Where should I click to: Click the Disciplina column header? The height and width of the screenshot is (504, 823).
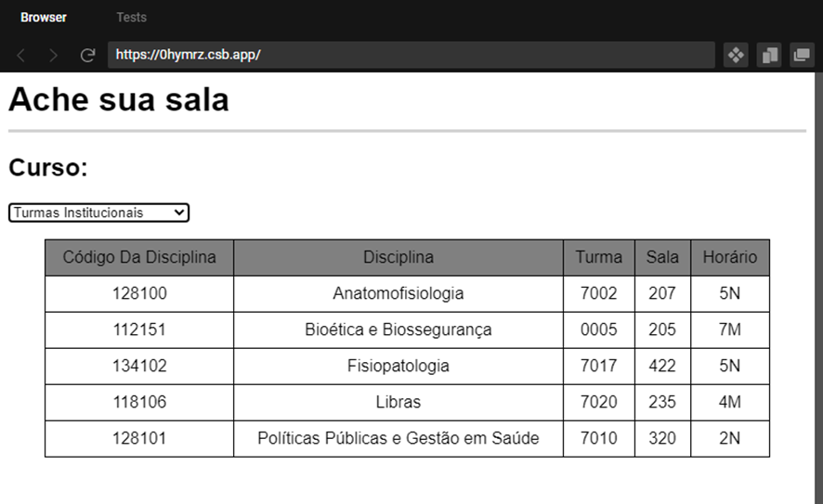click(398, 257)
